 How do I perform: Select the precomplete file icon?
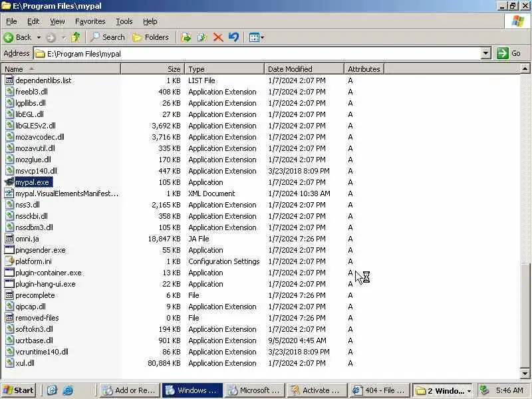pyautogui.click(x=9, y=295)
